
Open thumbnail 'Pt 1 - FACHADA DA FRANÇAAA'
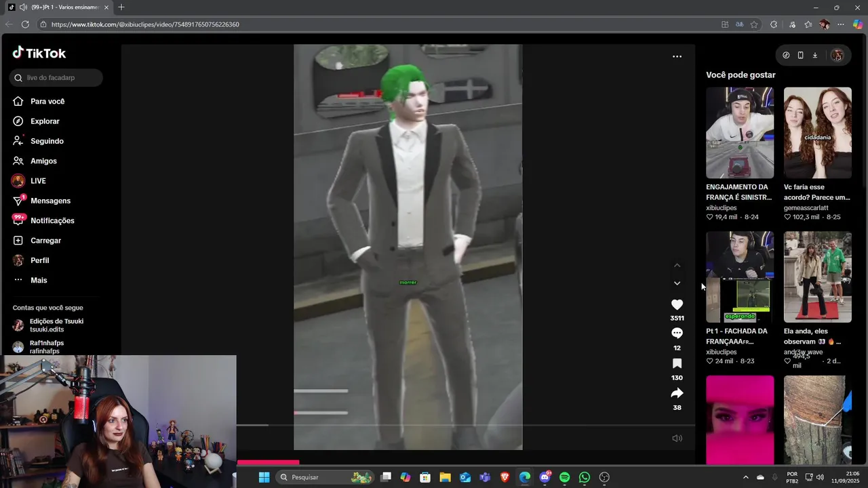(740, 277)
